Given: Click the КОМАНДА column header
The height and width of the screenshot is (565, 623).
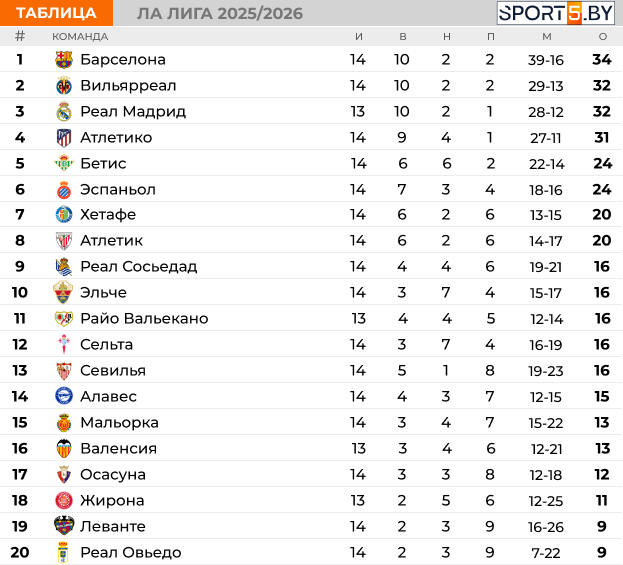Looking at the screenshot, I should (x=80, y=36).
